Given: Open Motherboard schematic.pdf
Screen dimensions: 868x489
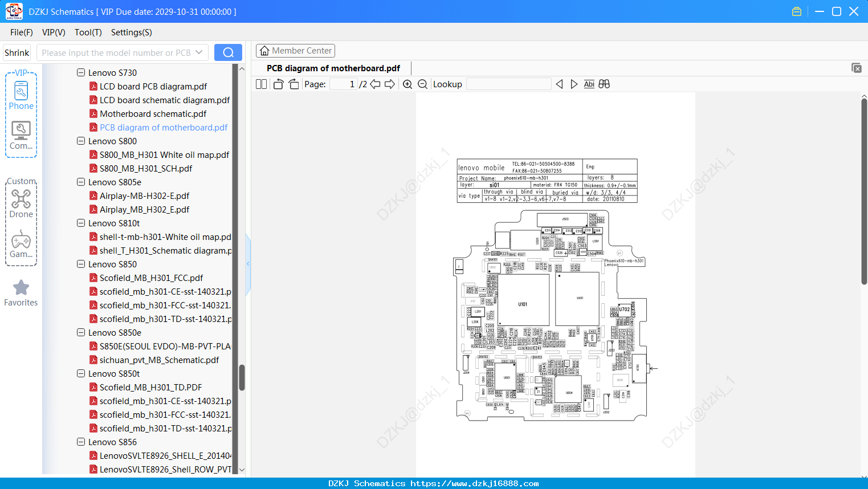Looking at the screenshot, I should 153,114.
